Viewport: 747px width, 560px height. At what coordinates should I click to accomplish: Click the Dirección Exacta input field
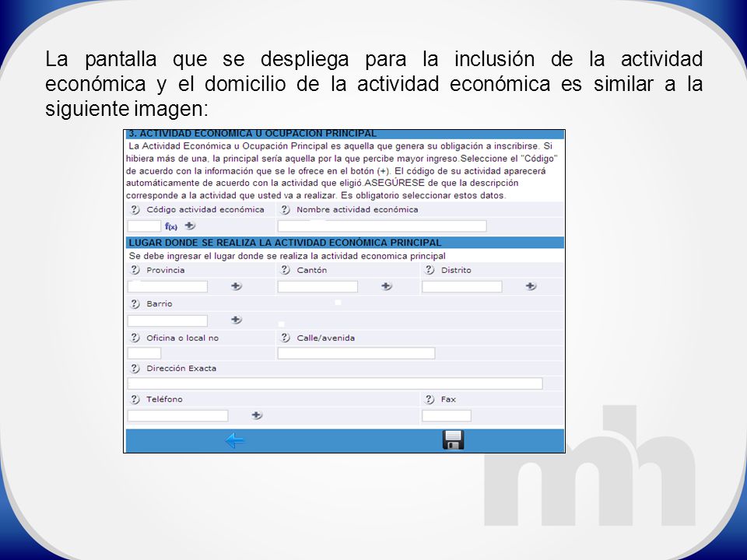pos(335,383)
